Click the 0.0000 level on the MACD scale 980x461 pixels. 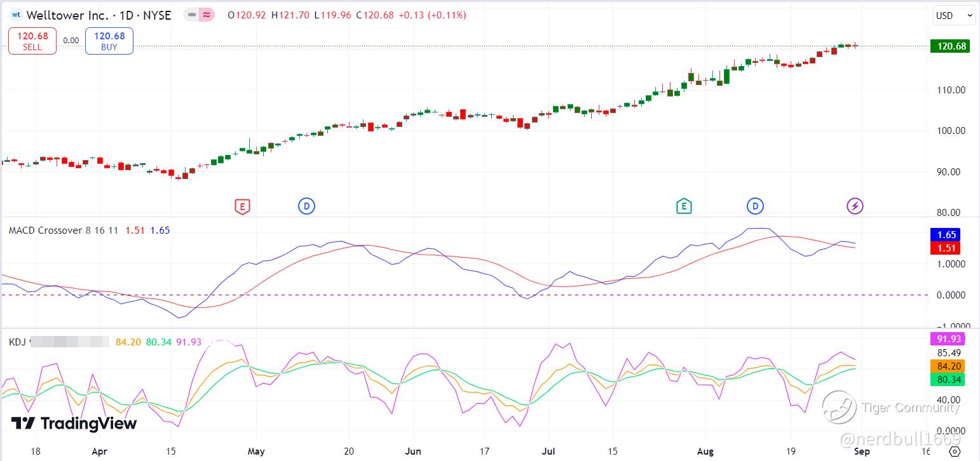pos(950,295)
